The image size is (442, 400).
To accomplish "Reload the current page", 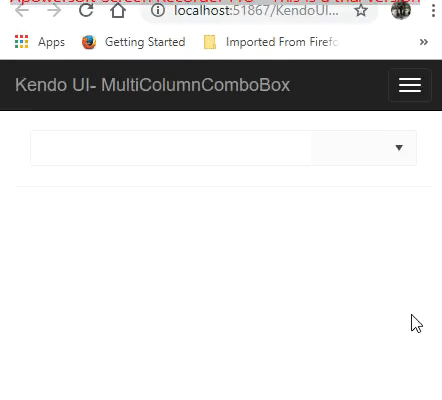I will click(x=86, y=10).
